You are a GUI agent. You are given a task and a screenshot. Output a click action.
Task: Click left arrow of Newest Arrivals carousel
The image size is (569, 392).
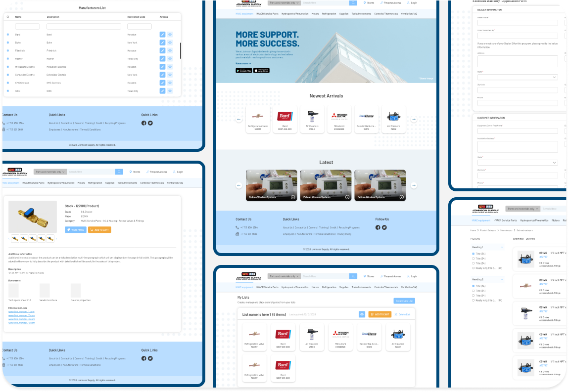point(239,119)
